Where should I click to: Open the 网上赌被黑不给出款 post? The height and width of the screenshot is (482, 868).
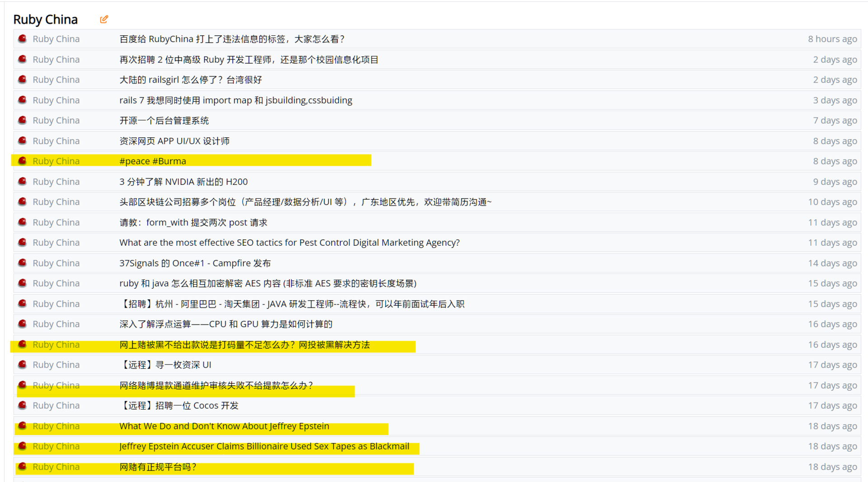[x=245, y=344]
